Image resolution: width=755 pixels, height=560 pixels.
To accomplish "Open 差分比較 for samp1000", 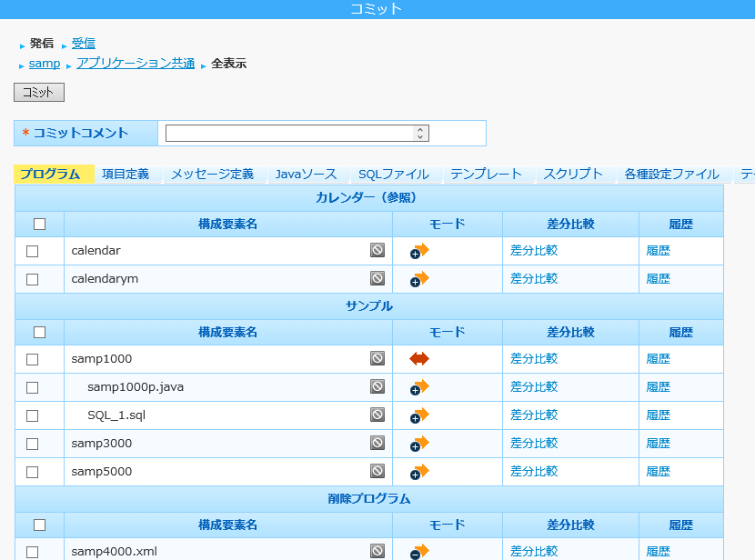I will click(534, 358).
